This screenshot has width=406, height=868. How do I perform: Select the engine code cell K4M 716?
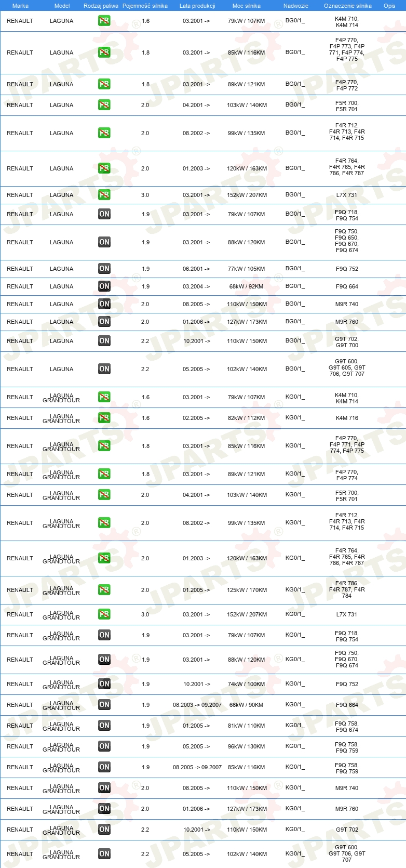coord(347,418)
